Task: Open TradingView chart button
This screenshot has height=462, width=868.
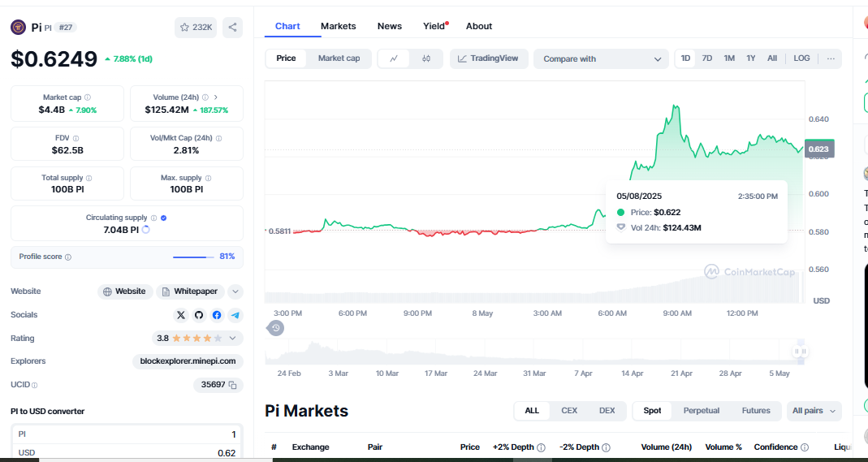Action: [x=489, y=58]
